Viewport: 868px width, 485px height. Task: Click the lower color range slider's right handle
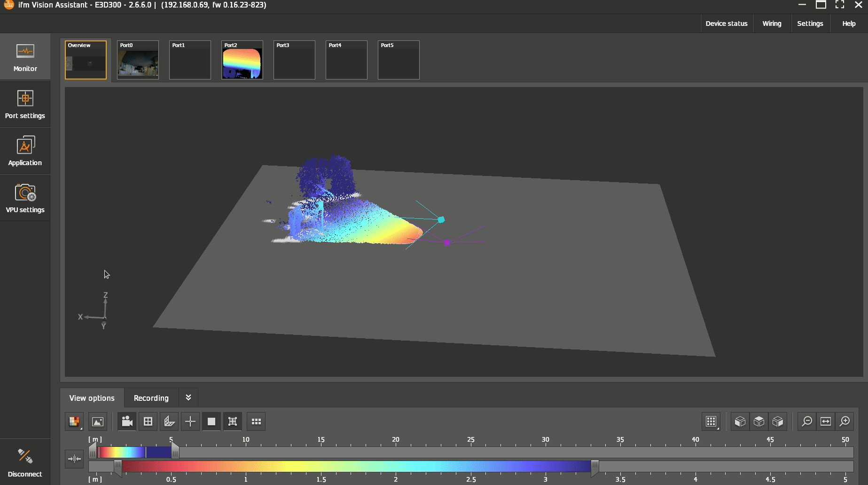[x=594, y=466]
